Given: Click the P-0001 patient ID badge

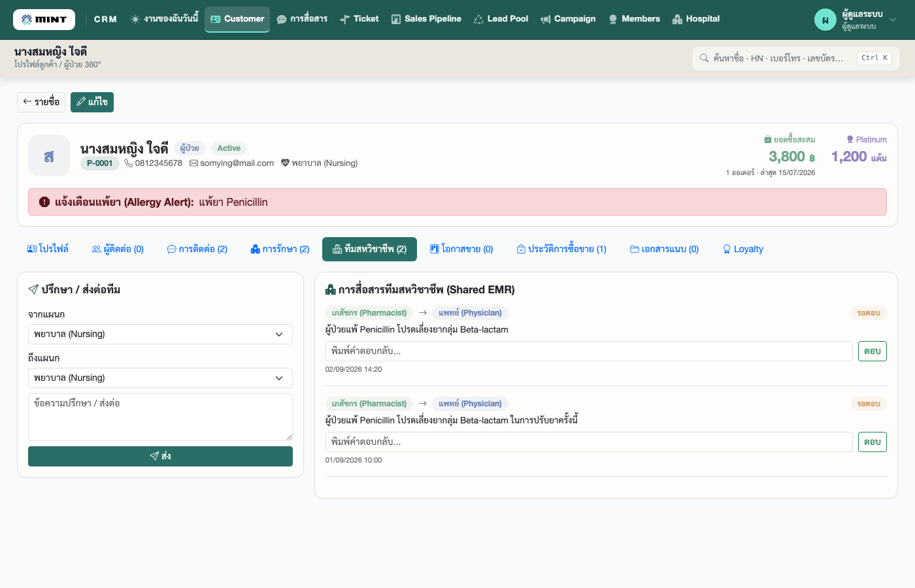Looking at the screenshot, I should [x=100, y=163].
